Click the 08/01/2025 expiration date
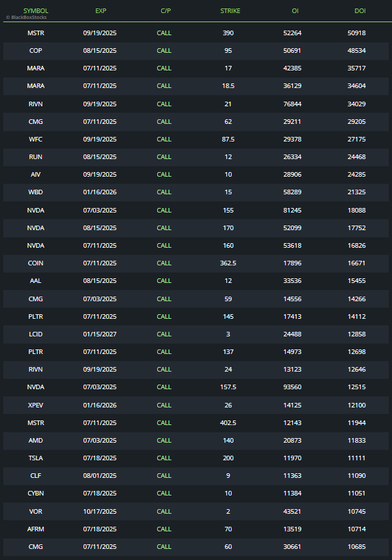This screenshot has width=392, height=560. 100,475
